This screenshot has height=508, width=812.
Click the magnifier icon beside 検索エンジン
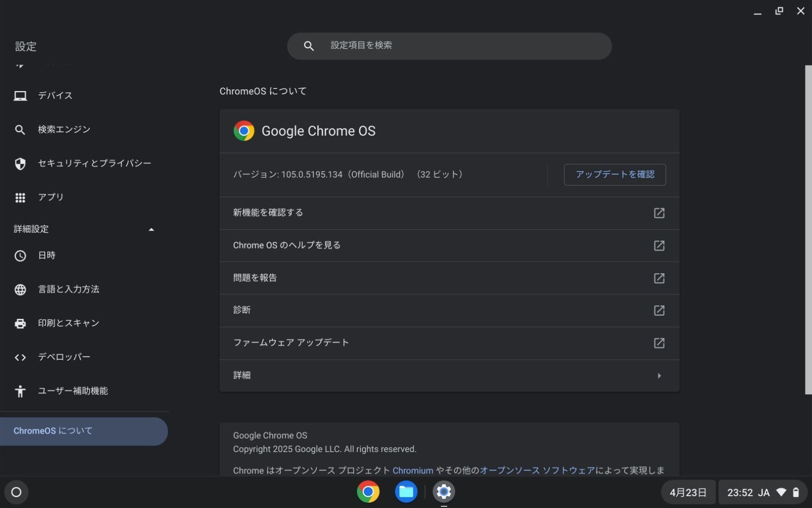coord(20,130)
